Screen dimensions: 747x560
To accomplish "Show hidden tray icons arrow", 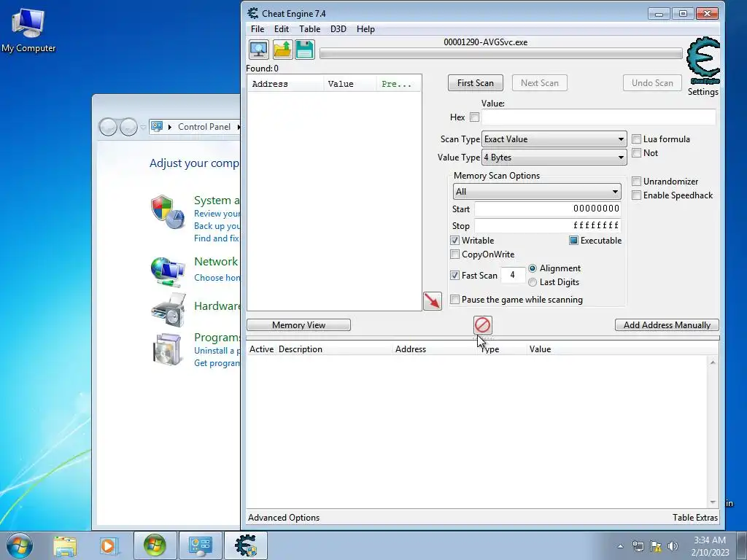I will pyautogui.click(x=620, y=546).
